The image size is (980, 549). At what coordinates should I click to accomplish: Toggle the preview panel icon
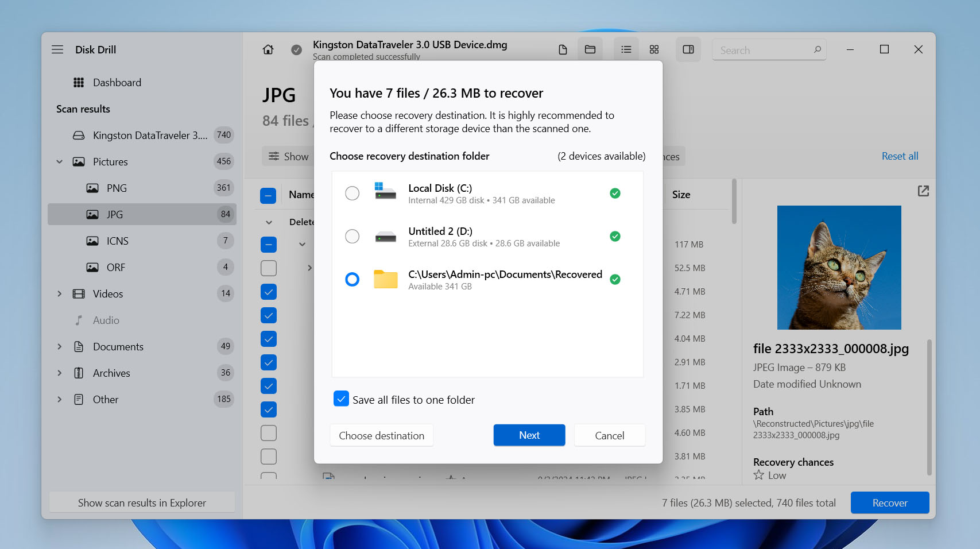click(688, 49)
